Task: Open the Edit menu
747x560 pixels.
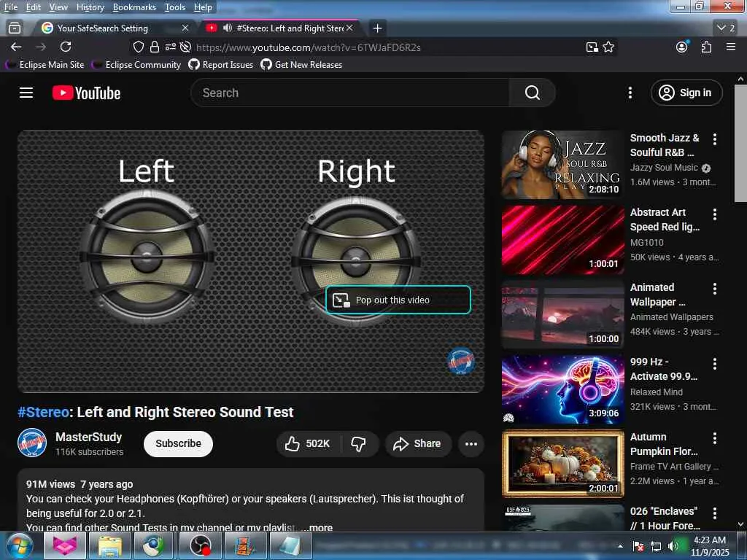Action: 34,7
